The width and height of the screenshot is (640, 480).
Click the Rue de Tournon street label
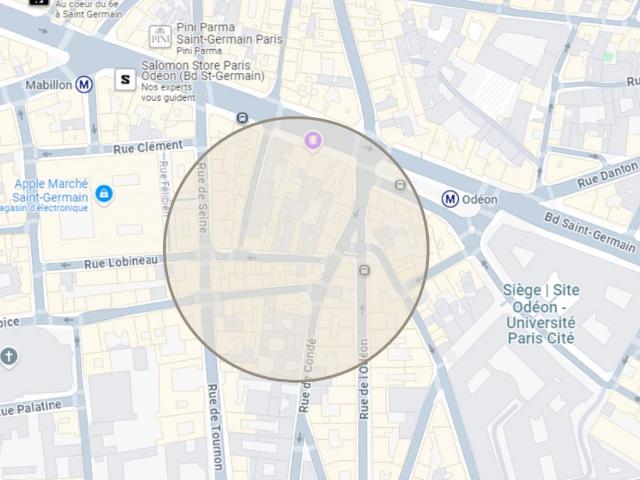coord(215,427)
